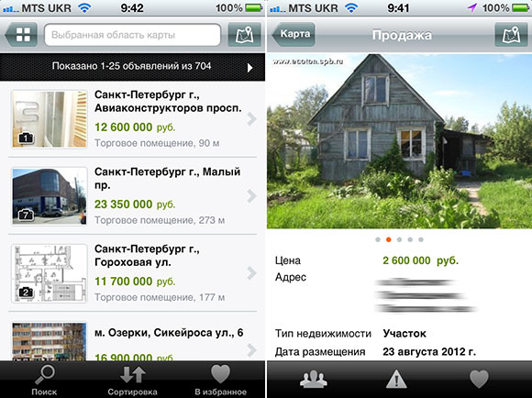Open Сортировка arrows icon
The width and height of the screenshot is (532, 398).
tap(133, 375)
